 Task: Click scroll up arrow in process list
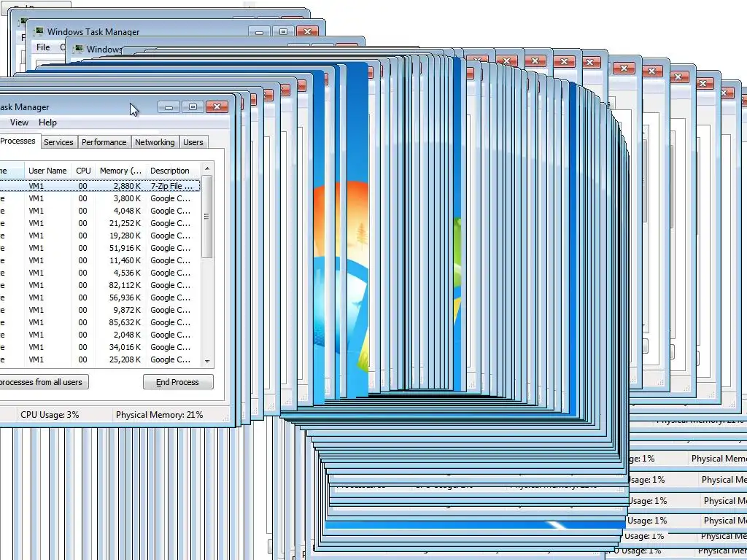[x=206, y=169]
